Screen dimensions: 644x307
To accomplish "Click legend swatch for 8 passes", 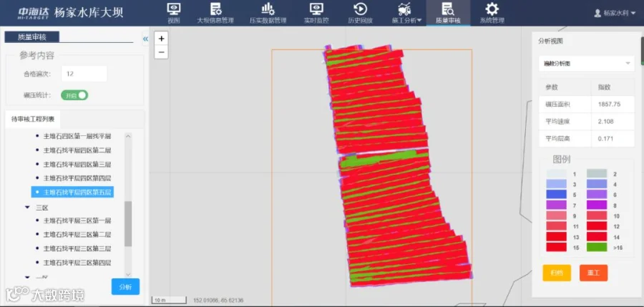I will point(597,205).
